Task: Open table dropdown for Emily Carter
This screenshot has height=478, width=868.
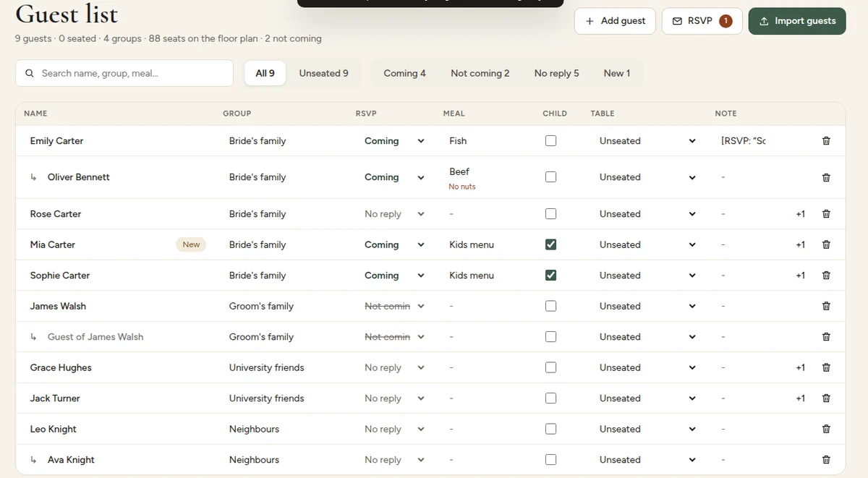Action: 647,141
